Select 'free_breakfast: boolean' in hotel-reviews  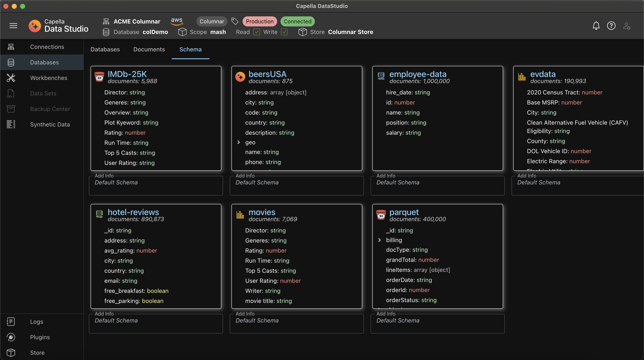pyautogui.click(x=136, y=291)
